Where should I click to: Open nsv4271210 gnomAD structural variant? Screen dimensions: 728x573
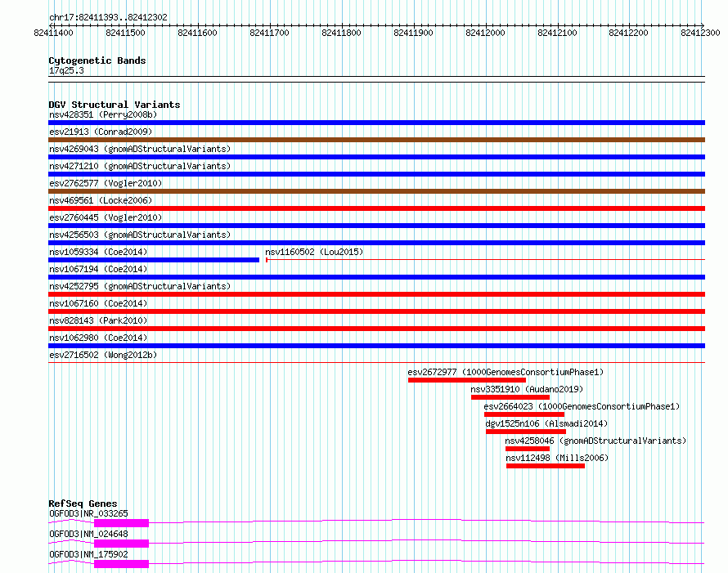[140, 166]
